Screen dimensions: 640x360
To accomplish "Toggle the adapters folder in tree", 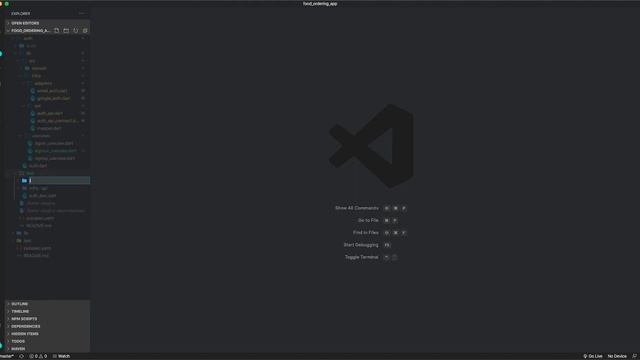I will [x=43, y=83].
